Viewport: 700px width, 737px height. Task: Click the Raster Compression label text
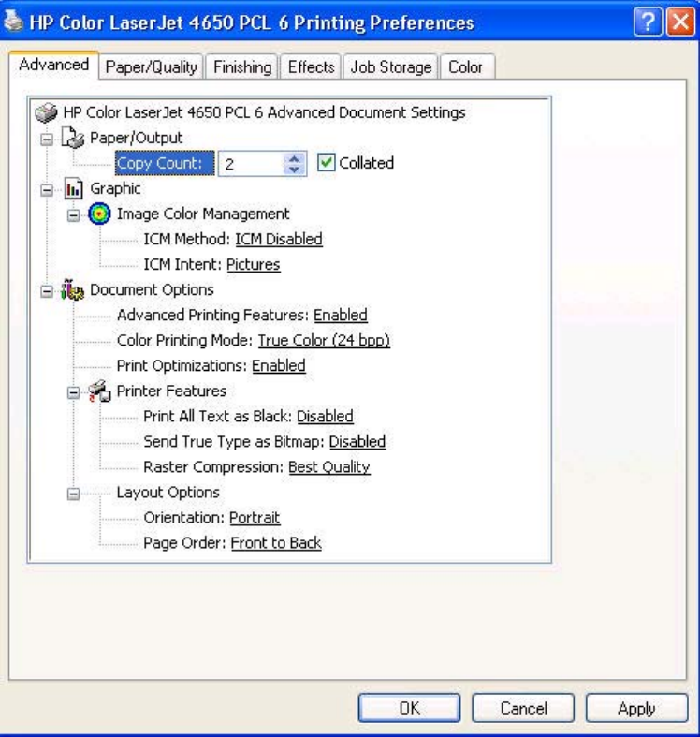click(213, 467)
